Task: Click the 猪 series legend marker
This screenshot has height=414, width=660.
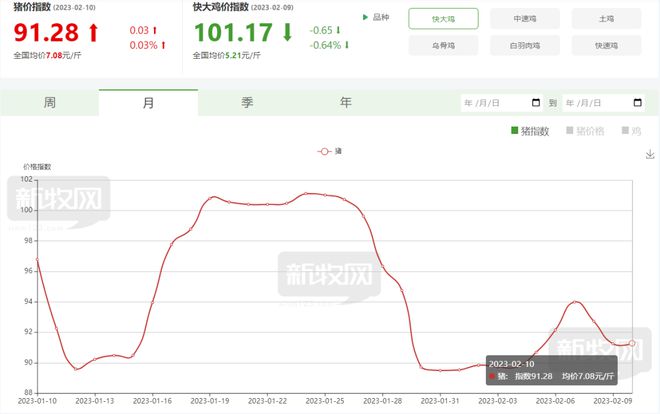Action: pyautogui.click(x=324, y=151)
